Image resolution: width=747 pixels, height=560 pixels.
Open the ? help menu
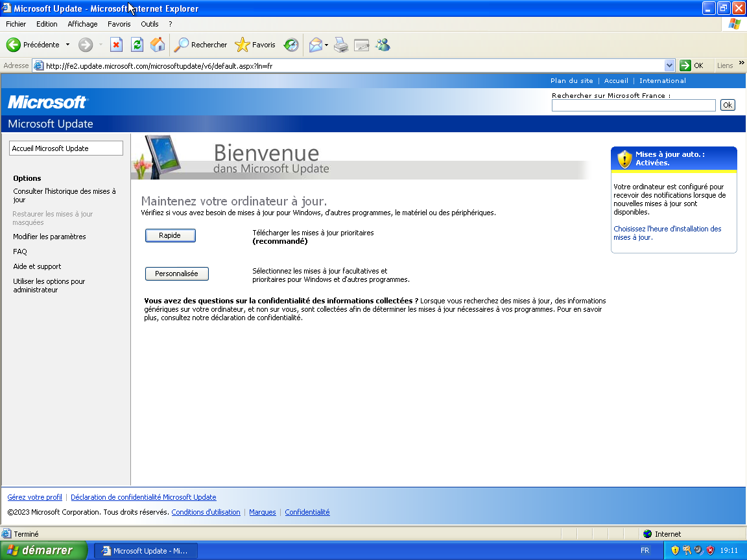point(170,24)
